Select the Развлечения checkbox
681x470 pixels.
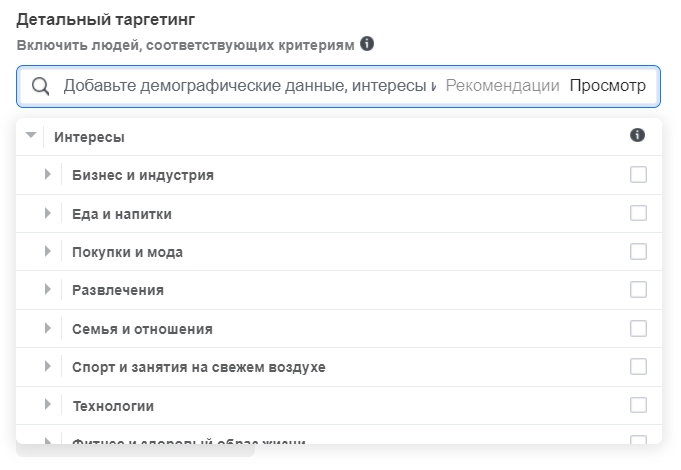638,290
